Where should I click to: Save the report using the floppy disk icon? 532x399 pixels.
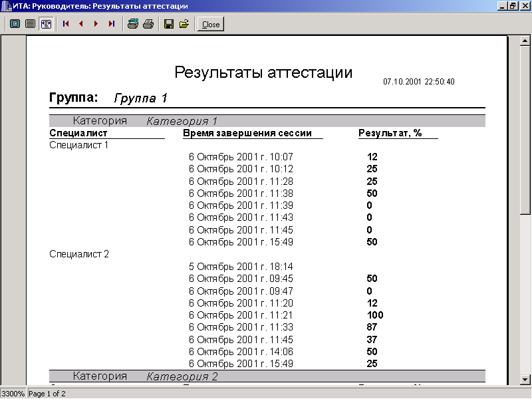tap(169, 24)
